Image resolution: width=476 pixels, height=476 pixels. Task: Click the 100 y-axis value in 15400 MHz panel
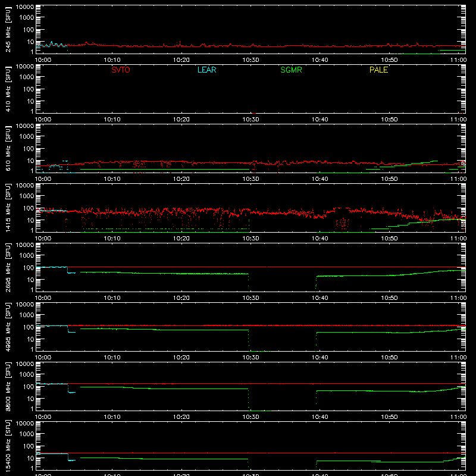tap(29, 446)
